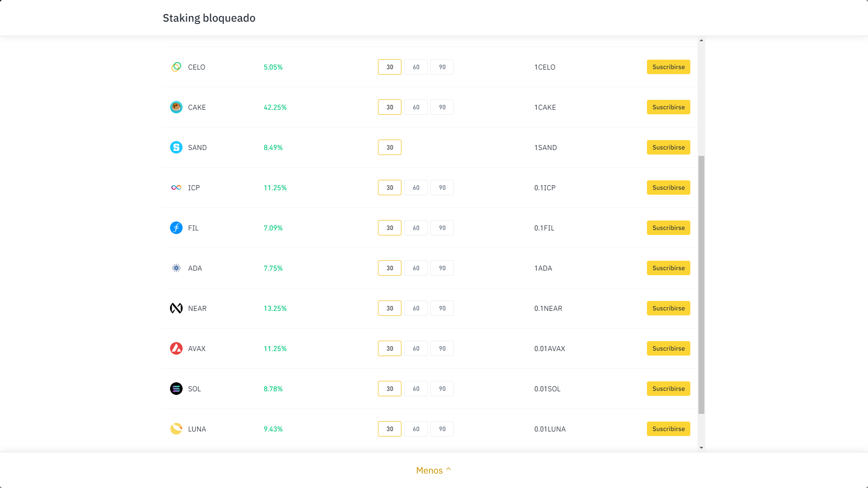The width and height of the screenshot is (868, 488).
Task: Select 90-day duration for SOL
Action: click(442, 389)
